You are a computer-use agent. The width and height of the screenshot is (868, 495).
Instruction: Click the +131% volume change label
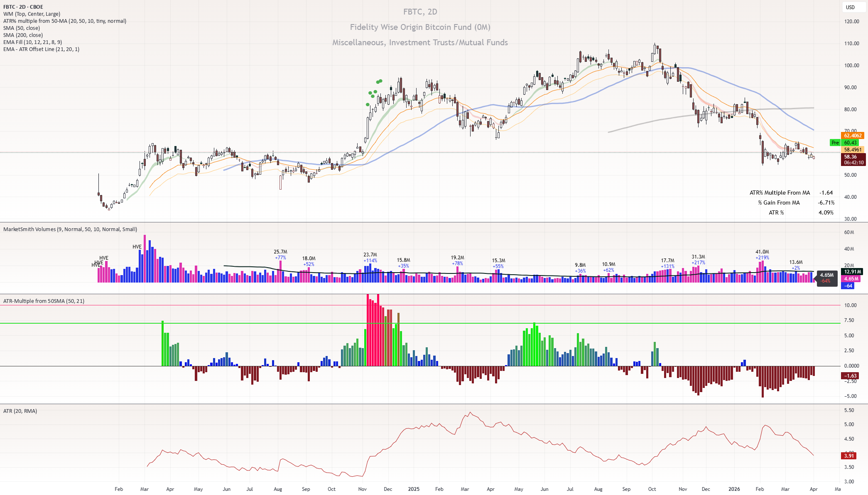pyautogui.click(x=668, y=266)
